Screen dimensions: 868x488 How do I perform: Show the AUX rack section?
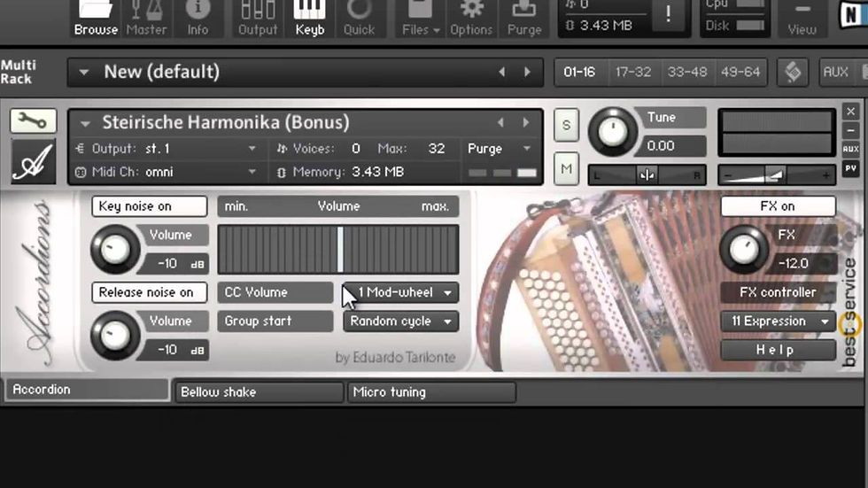pyautogui.click(x=835, y=72)
